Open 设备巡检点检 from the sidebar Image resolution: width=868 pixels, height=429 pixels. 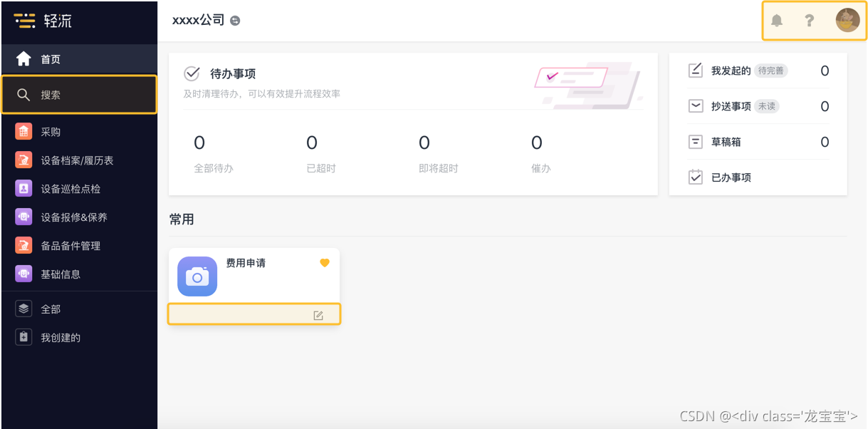[70, 189]
